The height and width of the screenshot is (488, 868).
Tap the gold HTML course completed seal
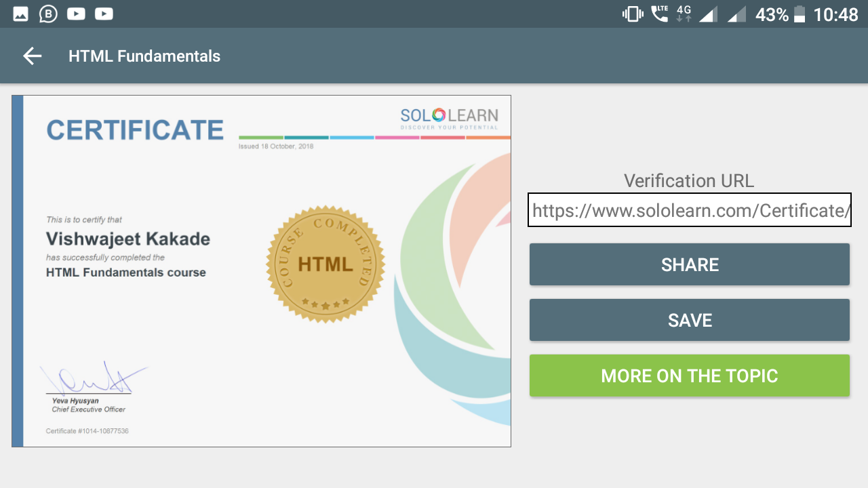click(x=325, y=264)
